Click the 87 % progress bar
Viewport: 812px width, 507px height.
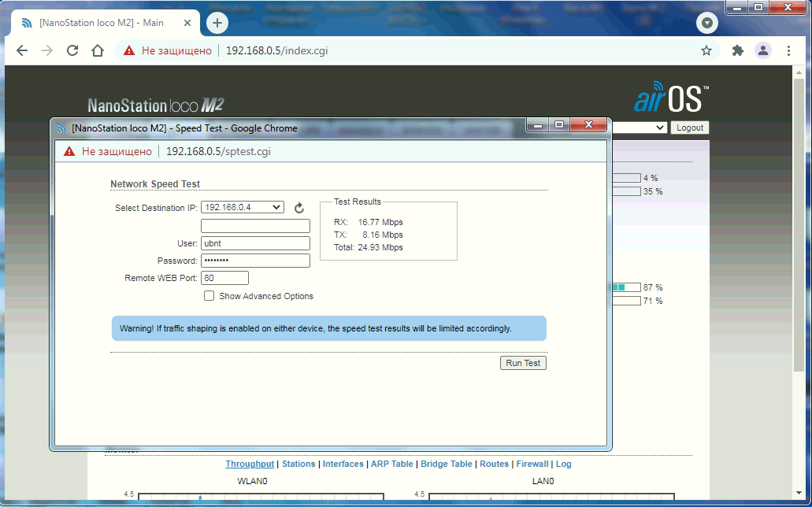[x=626, y=287]
